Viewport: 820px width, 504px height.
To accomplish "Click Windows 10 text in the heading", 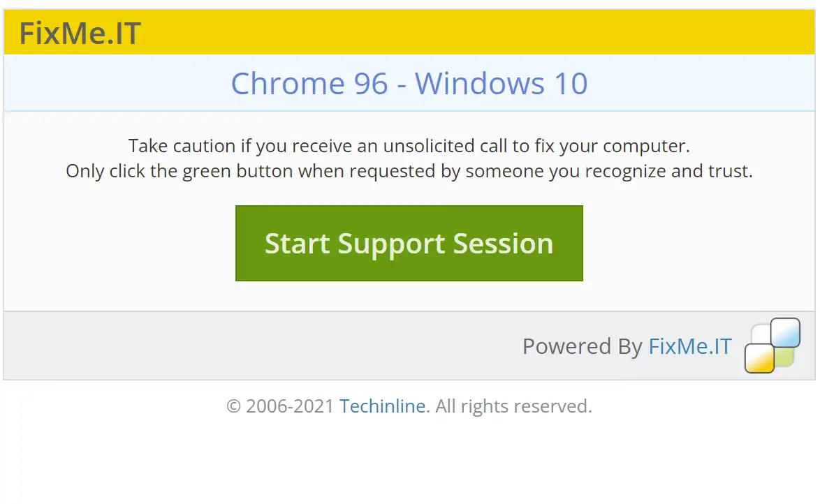I will pos(501,84).
